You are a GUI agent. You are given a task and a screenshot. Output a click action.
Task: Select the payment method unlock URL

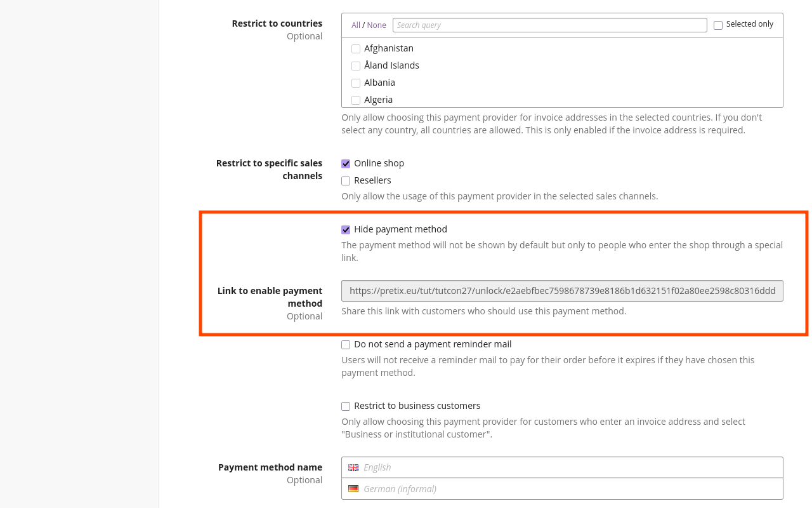click(562, 290)
